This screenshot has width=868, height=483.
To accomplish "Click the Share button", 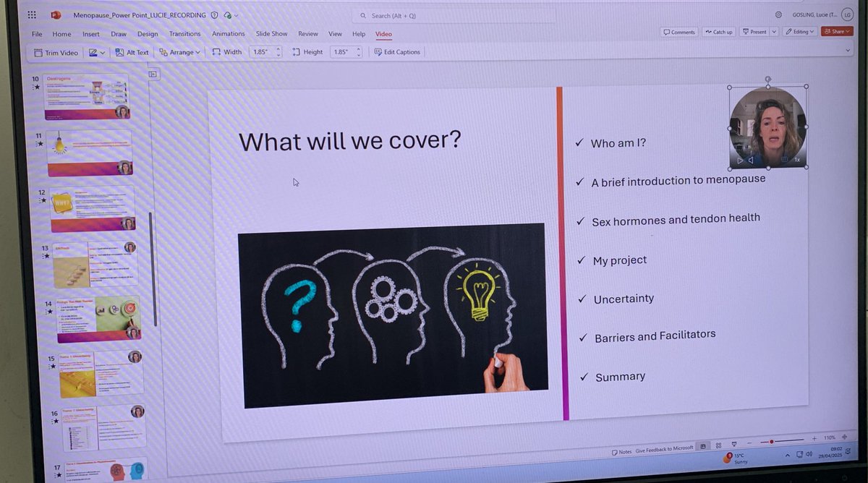I will pyautogui.click(x=835, y=32).
